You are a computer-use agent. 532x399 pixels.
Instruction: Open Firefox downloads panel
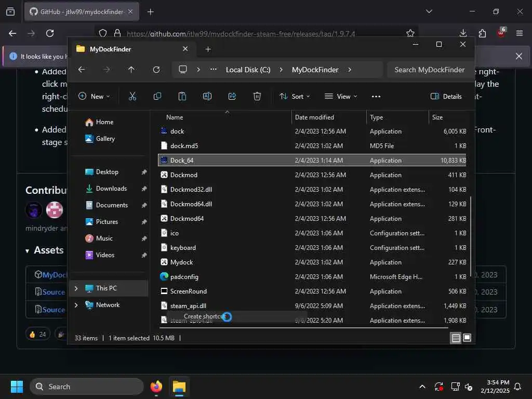point(463,33)
